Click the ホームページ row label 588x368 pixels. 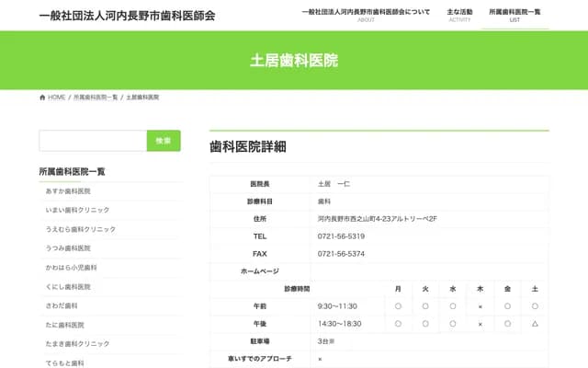(x=260, y=271)
